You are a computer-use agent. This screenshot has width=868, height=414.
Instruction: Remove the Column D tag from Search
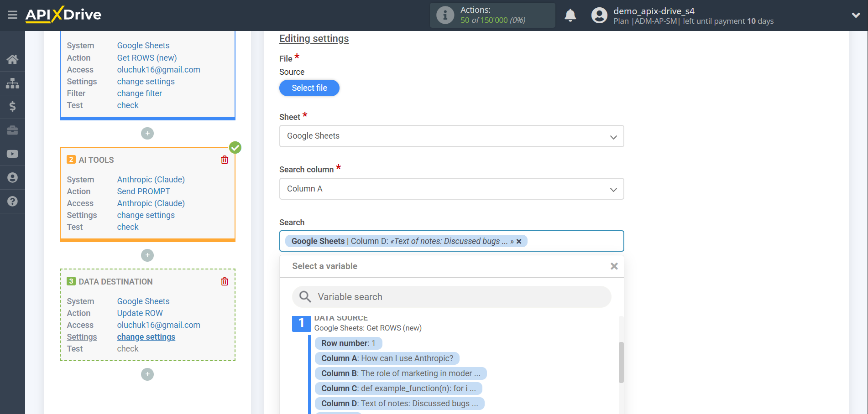pos(519,242)
